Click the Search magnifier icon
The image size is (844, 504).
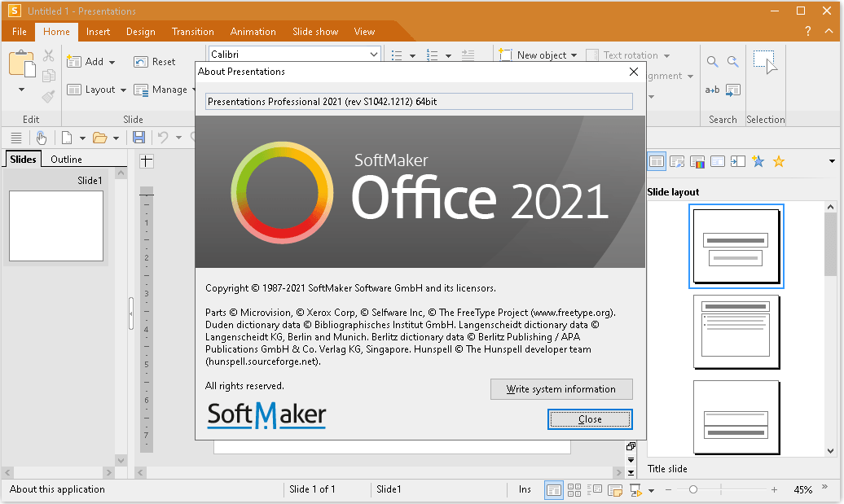[x=712, y=62]
